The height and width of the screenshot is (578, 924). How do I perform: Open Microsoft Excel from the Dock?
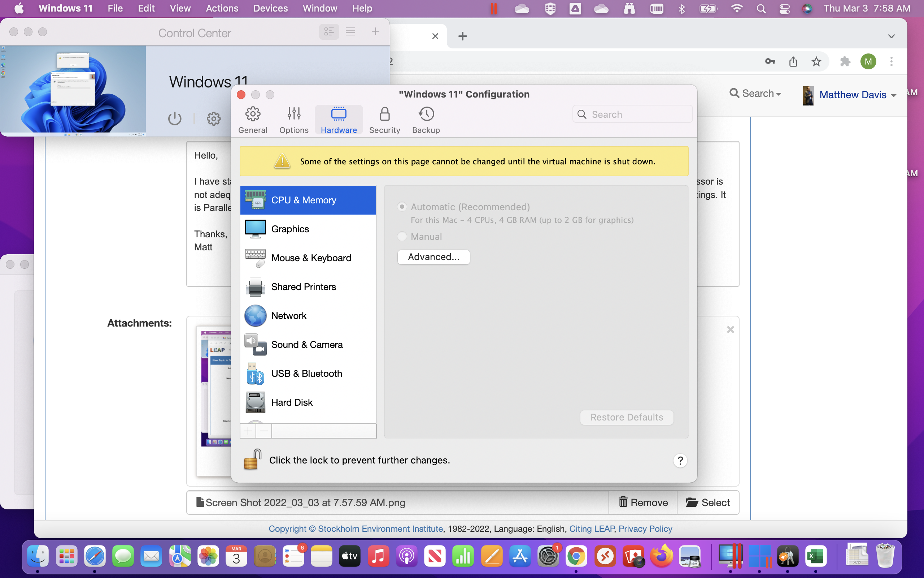pyautogui.click(x=816, y=556)
